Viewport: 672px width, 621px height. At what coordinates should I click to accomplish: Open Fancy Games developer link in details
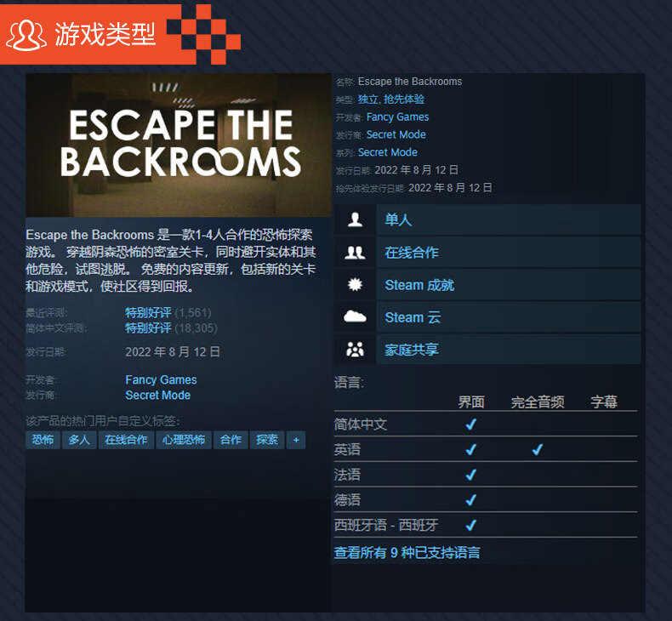coord(397,117)
